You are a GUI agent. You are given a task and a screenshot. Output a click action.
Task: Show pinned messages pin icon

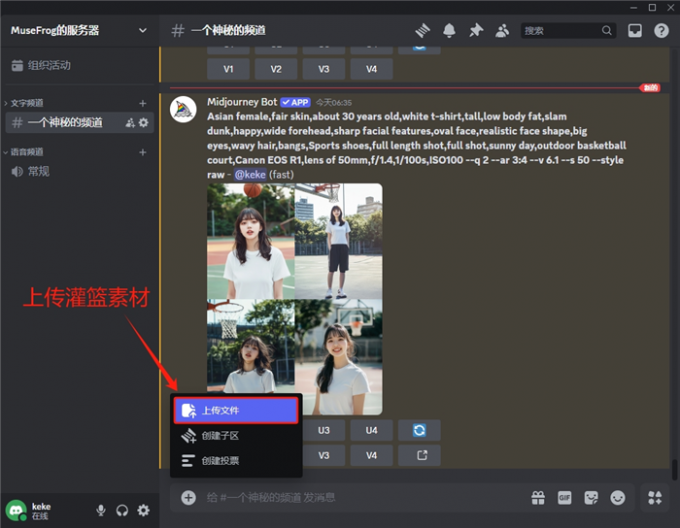point(476,30)
